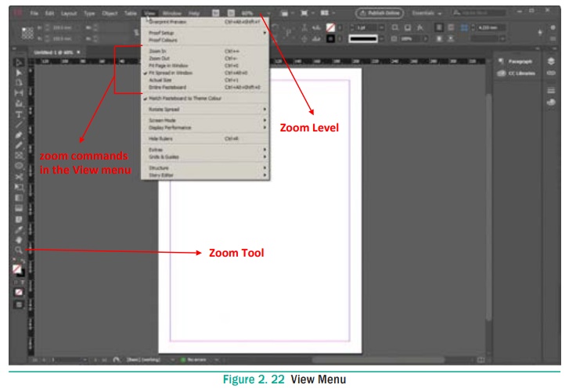Expand the Rotate Spread submenu
569x392 pixels.
205,110
